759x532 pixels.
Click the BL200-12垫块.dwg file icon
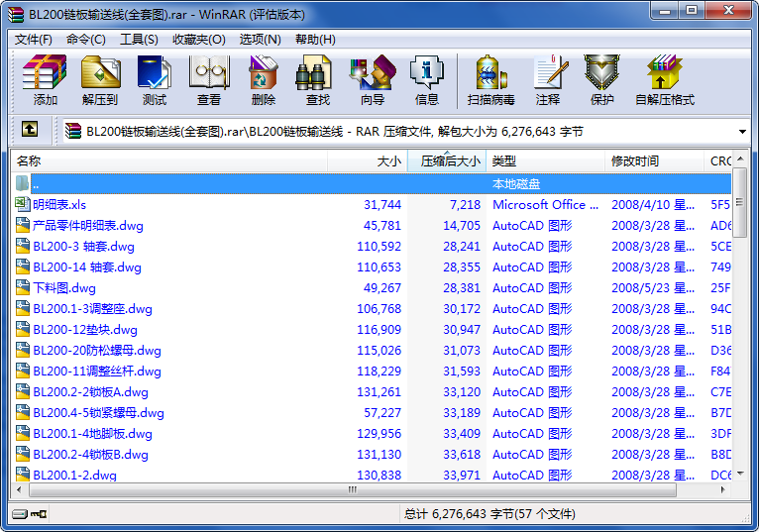[22, 329]
